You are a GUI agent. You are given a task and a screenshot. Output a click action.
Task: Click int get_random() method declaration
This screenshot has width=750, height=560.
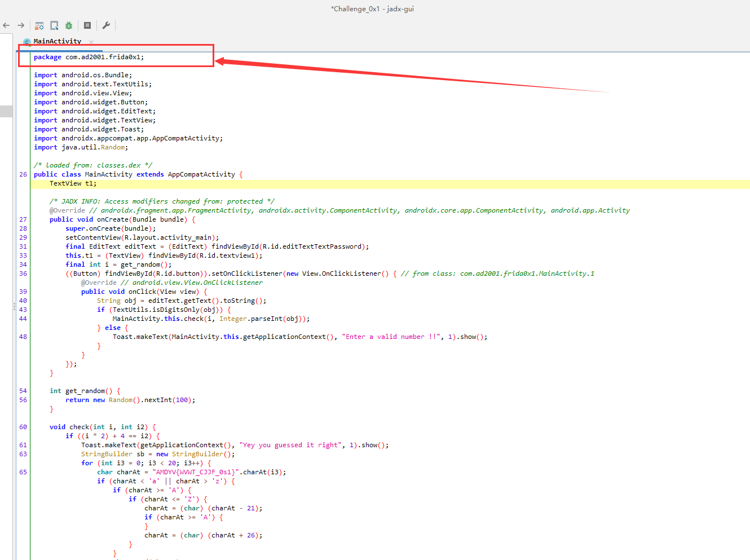coord(85,391)
